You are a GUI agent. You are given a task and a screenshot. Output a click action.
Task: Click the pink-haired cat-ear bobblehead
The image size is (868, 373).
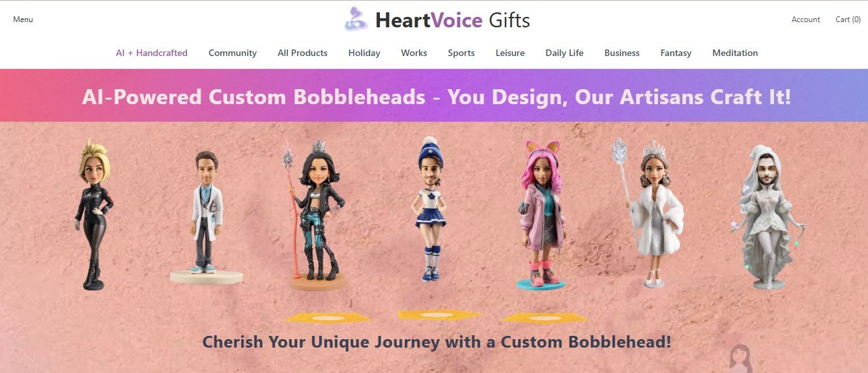click(x=541, y=215)
